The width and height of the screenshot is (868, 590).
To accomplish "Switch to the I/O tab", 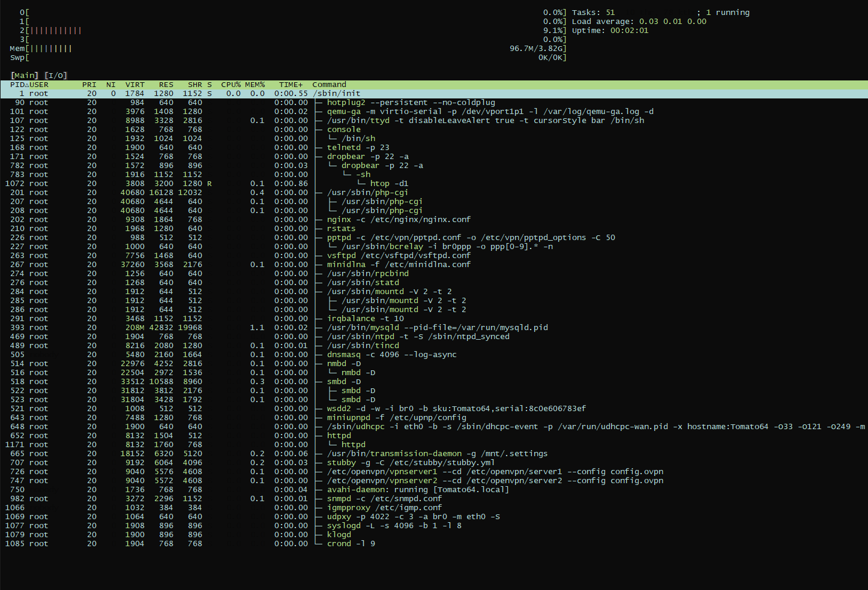I will click(56, 76).
